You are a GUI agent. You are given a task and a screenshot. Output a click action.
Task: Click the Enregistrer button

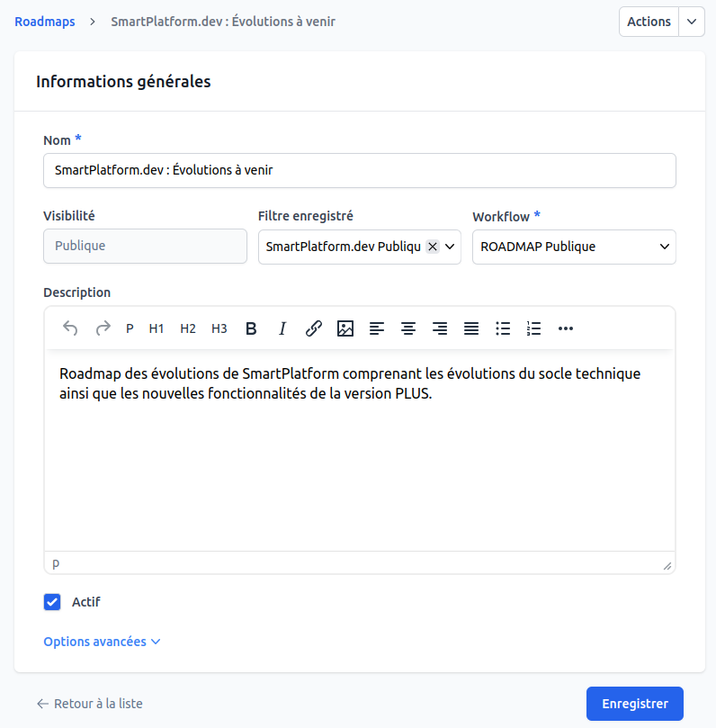coord(634,704)
